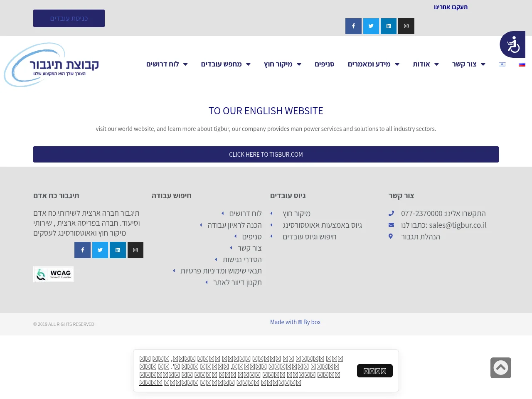Open the footer Twitter icon

click(100, 250)
